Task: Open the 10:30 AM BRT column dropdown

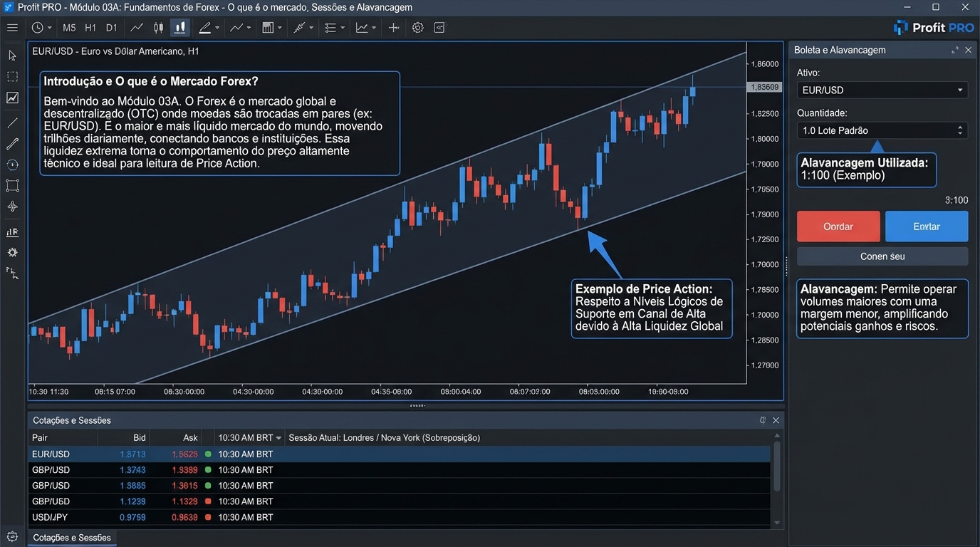Action: pos(278,438)
